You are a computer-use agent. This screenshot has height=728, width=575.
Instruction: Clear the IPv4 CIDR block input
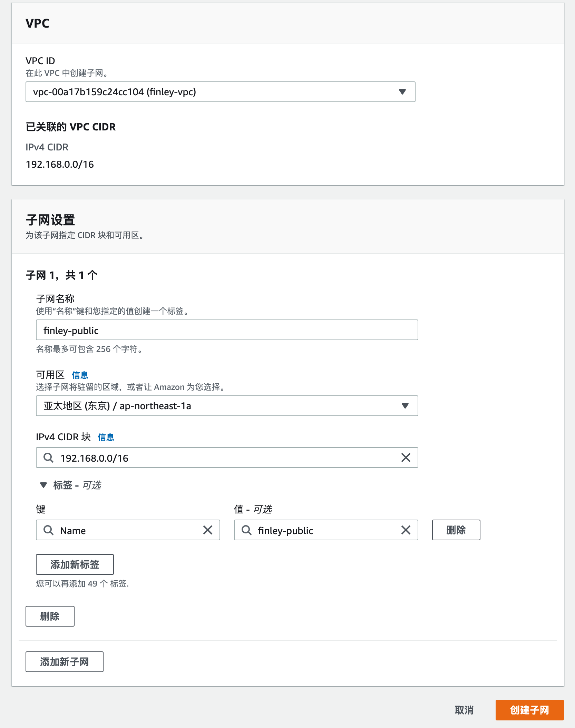[x=406, y=458]
